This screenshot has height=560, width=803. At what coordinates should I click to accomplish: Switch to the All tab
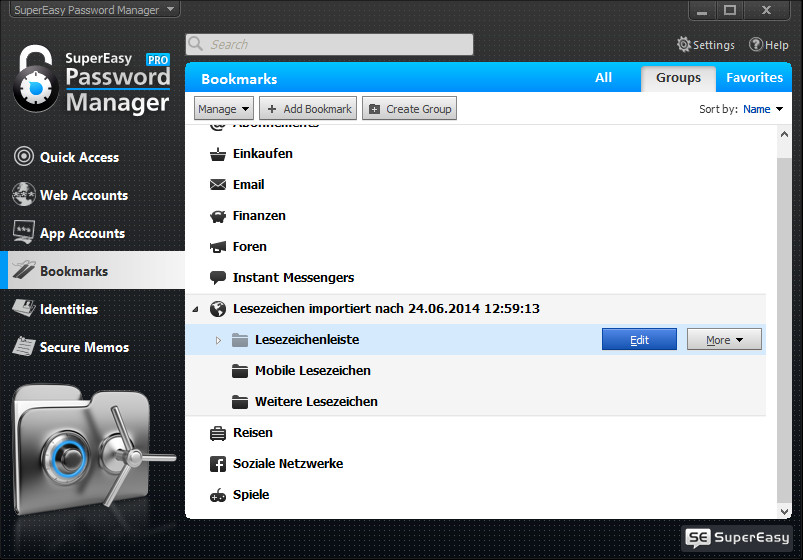pyautogui.click(x=603, y=78)
